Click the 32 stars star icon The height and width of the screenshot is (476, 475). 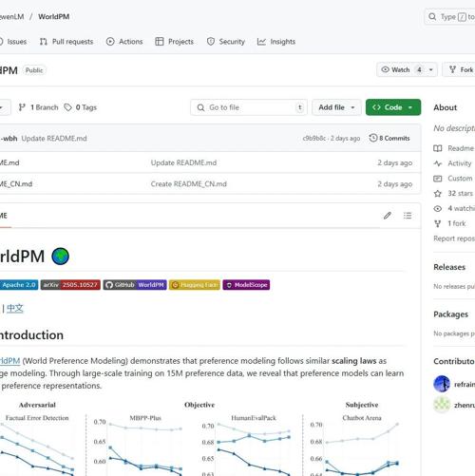(x=438, y=193)
